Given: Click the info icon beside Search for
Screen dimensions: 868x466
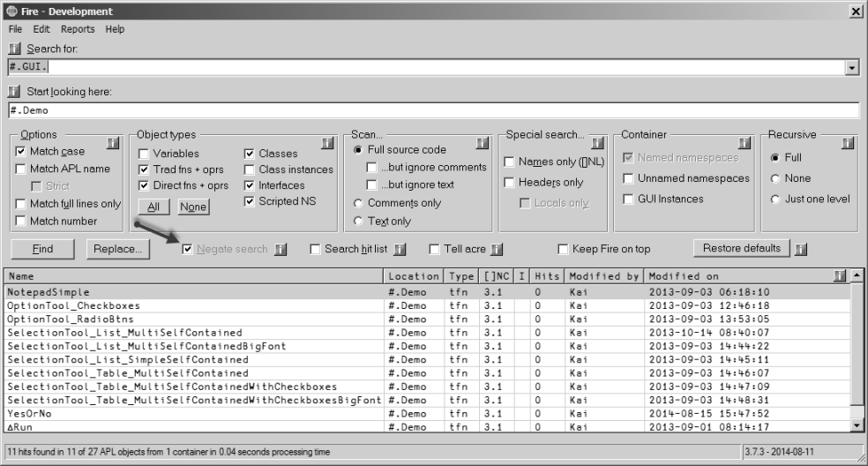Looking at the screenshot, I should pos(14,49).
